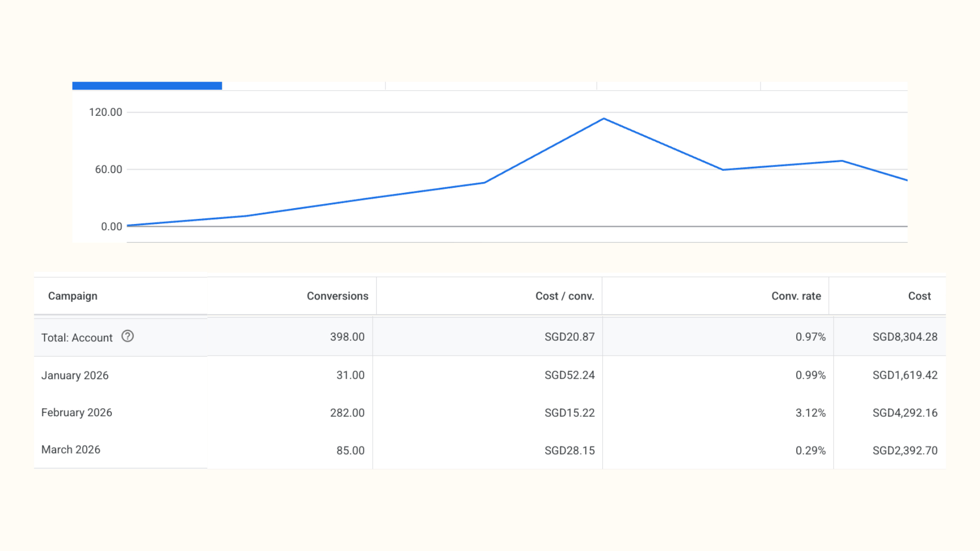Screen dimensions: 980x551
Task: Click the SGD52.24 cost per conversion cell
Action: point(570,375)
